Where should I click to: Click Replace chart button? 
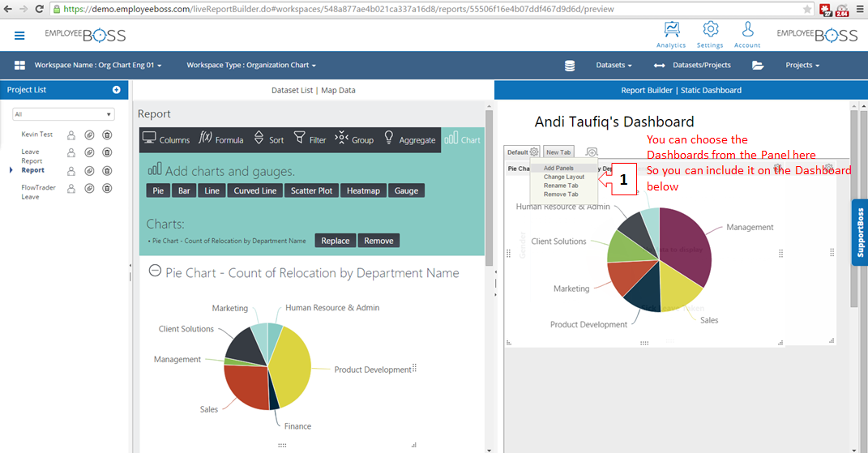(336, 241)
